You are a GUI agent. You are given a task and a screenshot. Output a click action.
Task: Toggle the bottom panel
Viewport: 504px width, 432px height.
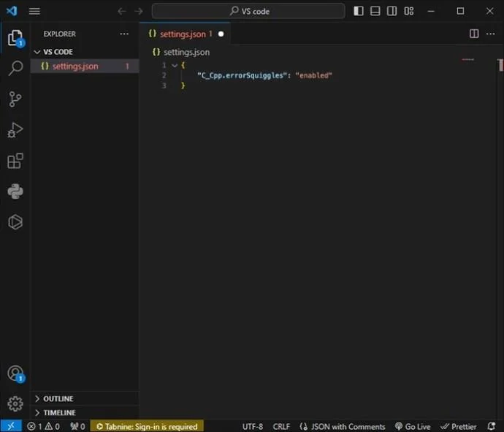click(x=375, y=11)
